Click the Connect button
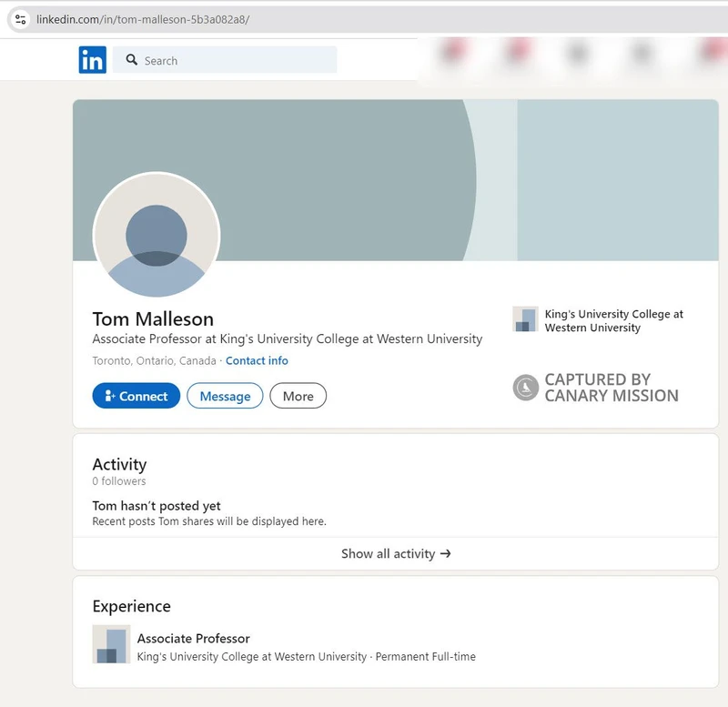The image size is (728, 707). [x=136, y=396]
